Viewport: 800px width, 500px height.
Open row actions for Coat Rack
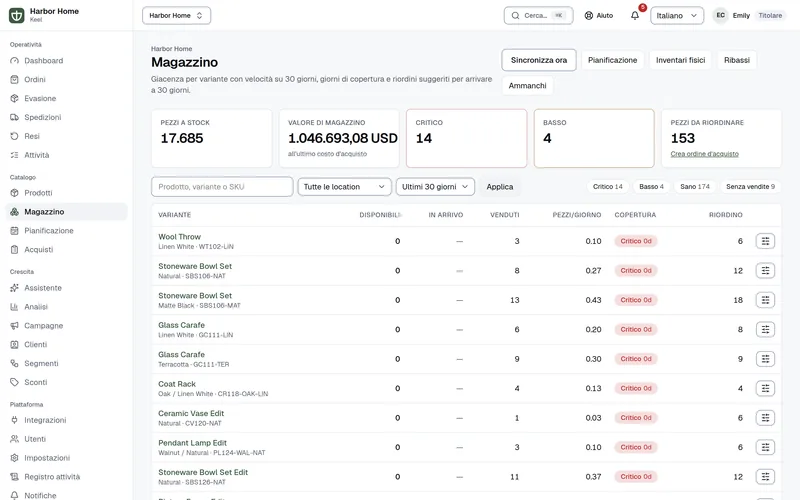[x=765, y=388]
